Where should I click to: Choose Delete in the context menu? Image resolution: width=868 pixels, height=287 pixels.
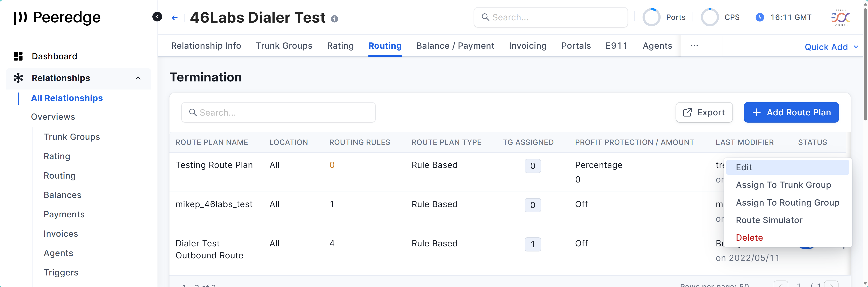(x=749, y=237)
